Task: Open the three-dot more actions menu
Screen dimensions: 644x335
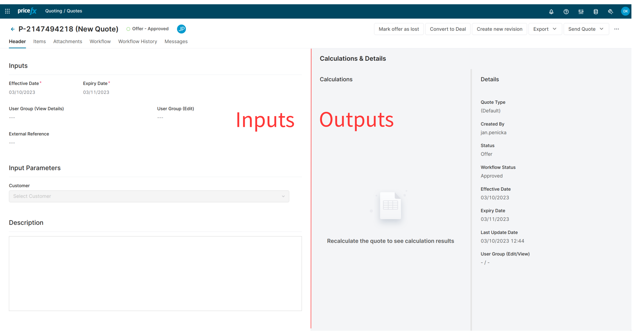Action: [617, 29]
